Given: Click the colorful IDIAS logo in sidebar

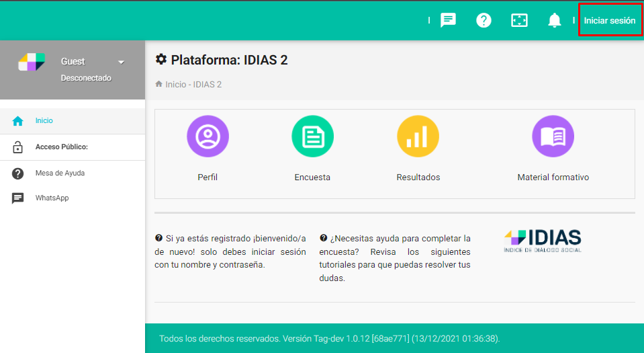Looking at the screenshot, I should [32, 62].
